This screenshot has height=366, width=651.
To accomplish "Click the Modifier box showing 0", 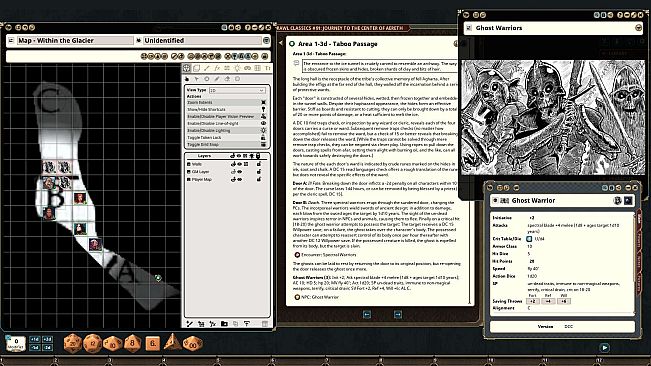I will (16, 344).
